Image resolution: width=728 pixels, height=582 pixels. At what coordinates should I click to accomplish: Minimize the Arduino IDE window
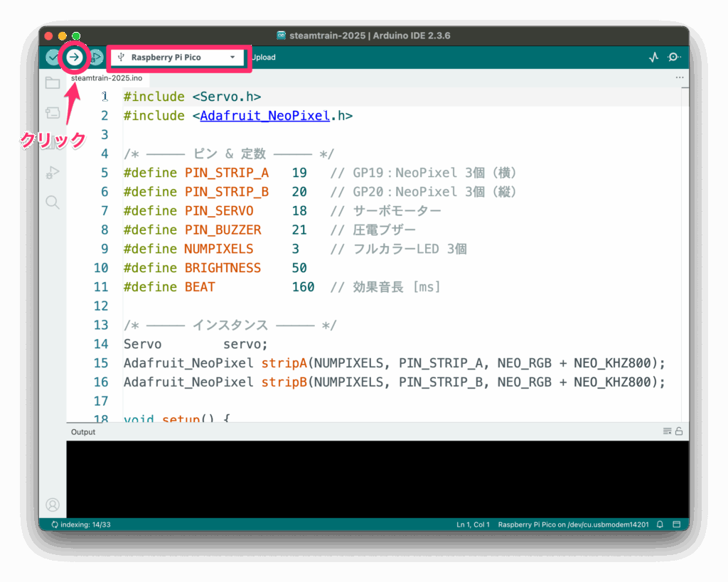[x=63, y=36]
